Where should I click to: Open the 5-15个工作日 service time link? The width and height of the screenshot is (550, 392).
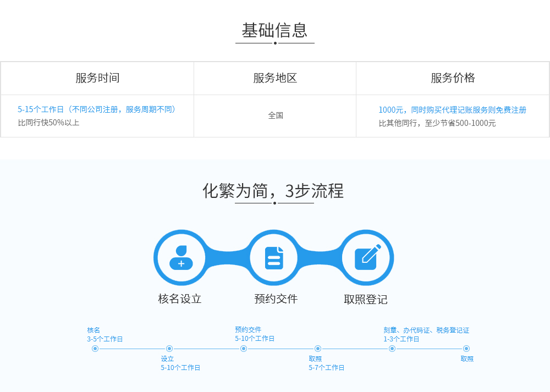point(97,109)
